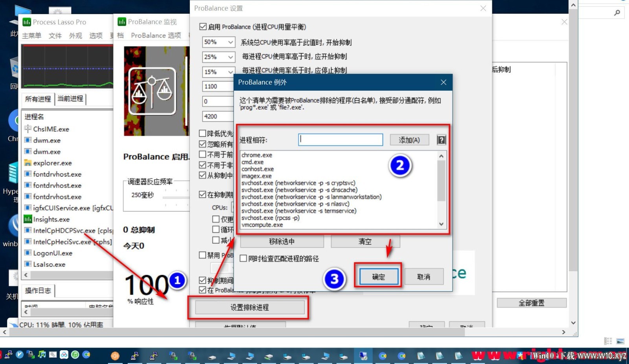The width and height of the screenshot is (629, 364).
Task: Focus the 进程相符 text input field
Action: click(x=340, y=140)
